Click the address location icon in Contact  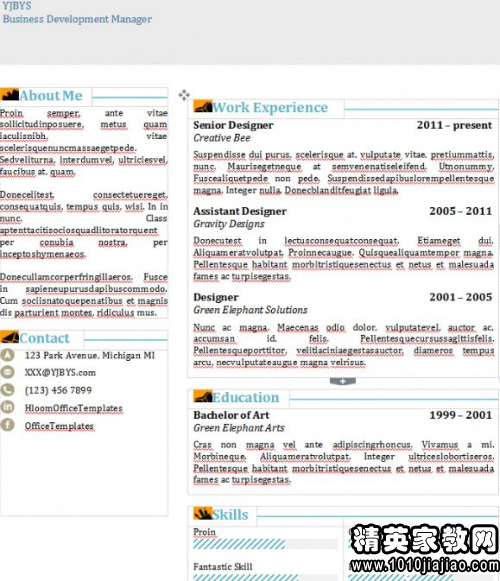[x=7, y=355]
